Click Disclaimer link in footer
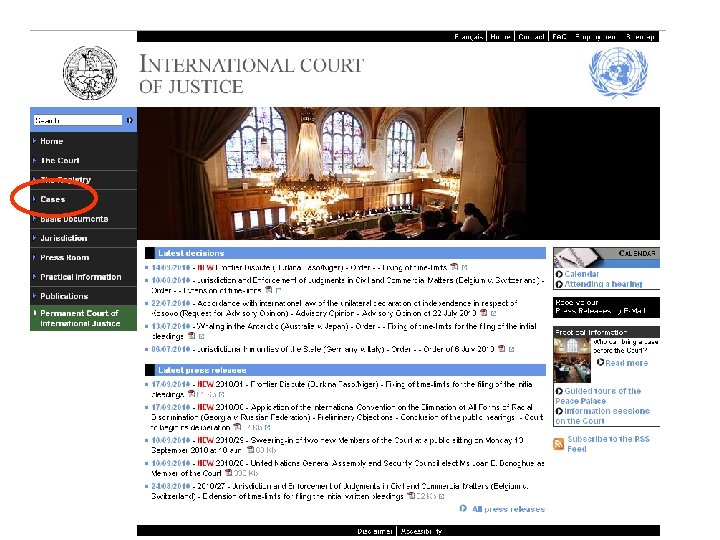The height and width of the screenshot is (540, 720). (x=375, y=531)
